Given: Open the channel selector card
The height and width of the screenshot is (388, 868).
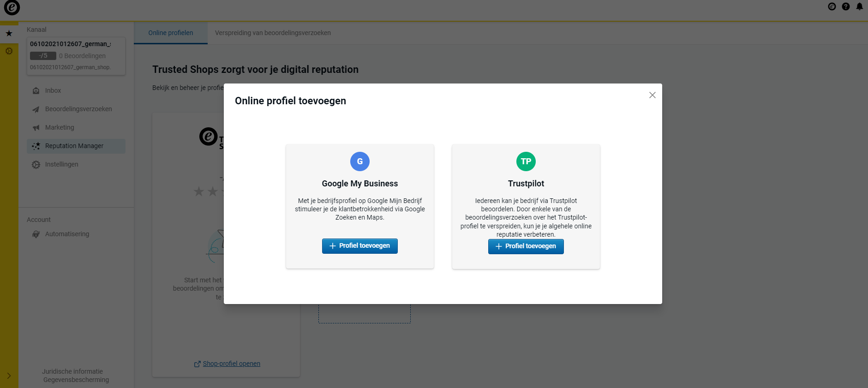Looking at the screenshot, I should (x=76, y=56).
